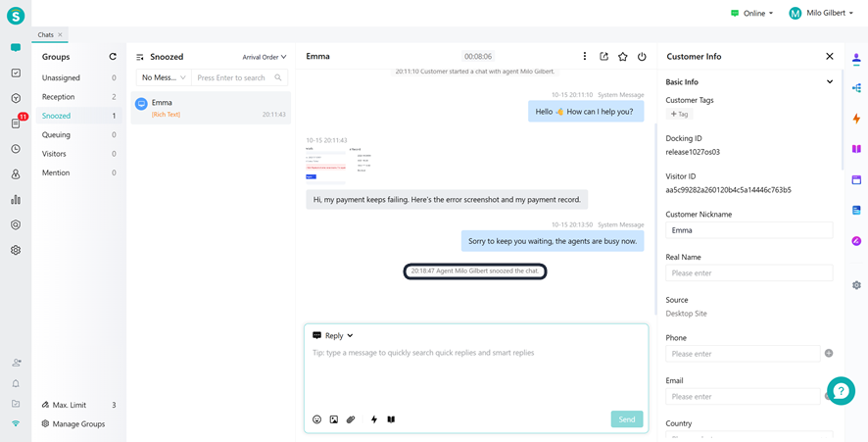Open Manage Groups
868x442 pixels.
[73, 423]
